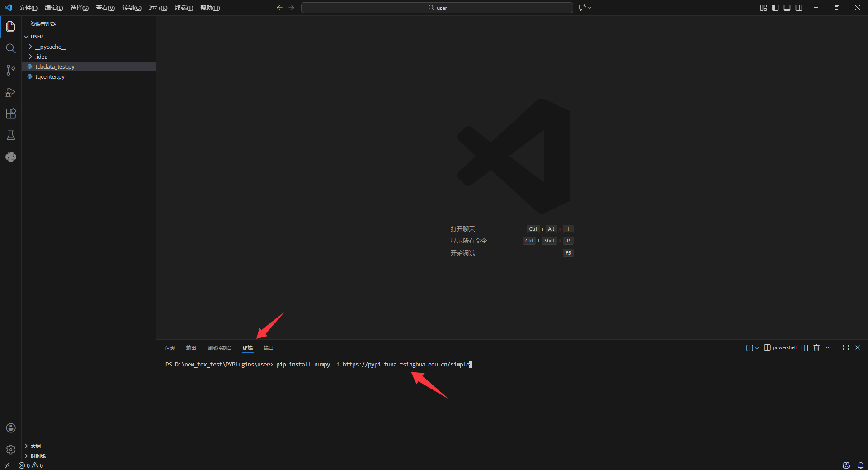Open the 终端(T) menu in menu bar
Viewport: 868px width, 470px height.
coord(184,8)
